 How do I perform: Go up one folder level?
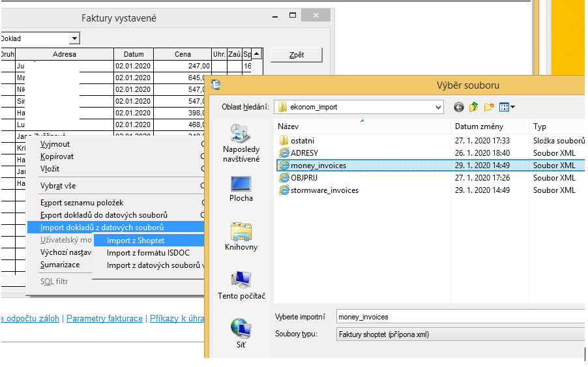click(x=474, y=107)
